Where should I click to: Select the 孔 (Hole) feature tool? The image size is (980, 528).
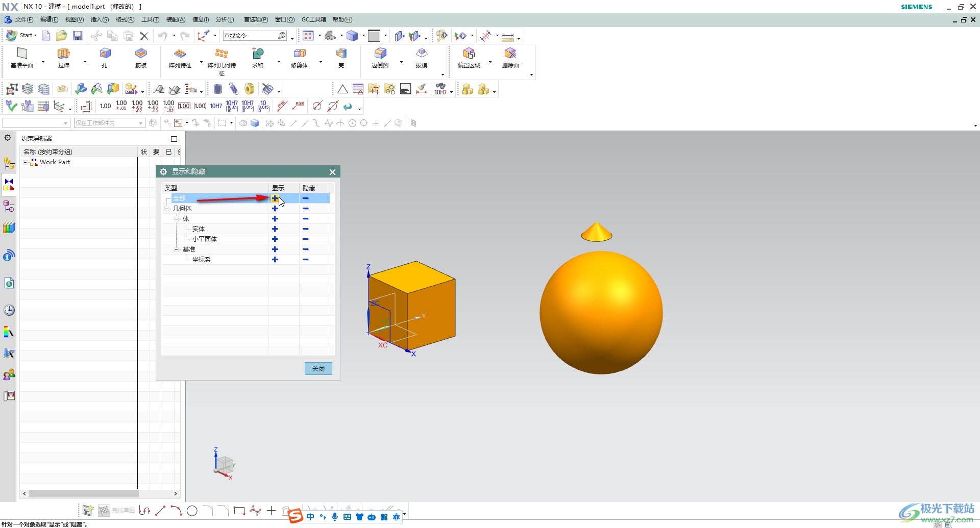[x=105, y=54]
